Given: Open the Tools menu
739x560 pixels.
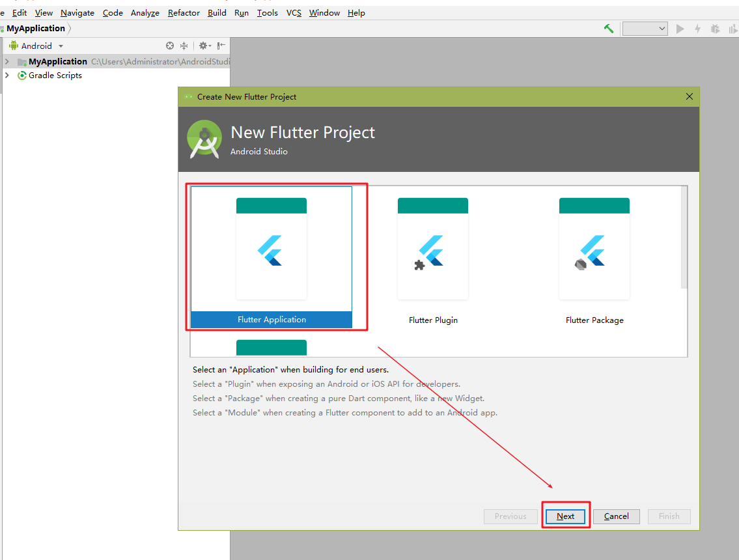Looking at the screenshot, I should click(x=267, y=13).
